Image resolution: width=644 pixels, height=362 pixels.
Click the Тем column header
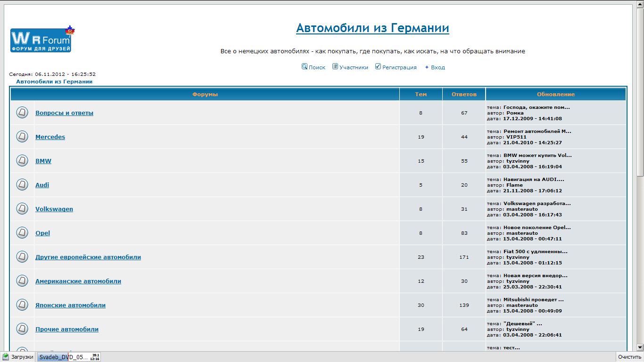(x=421, y=94)
